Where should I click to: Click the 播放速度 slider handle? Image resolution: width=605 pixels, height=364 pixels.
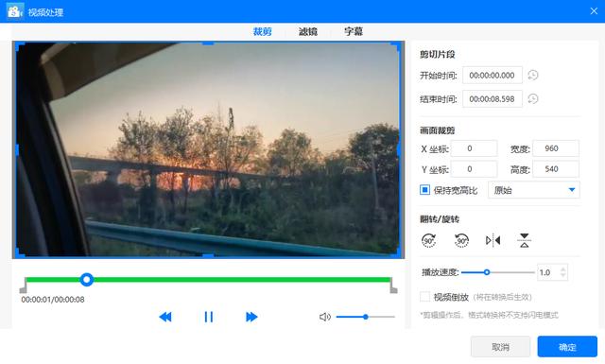coord(487,272)
